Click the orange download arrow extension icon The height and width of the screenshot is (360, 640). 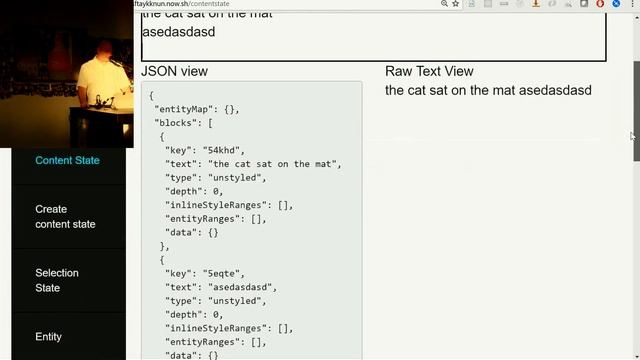[x=536, y=4]
